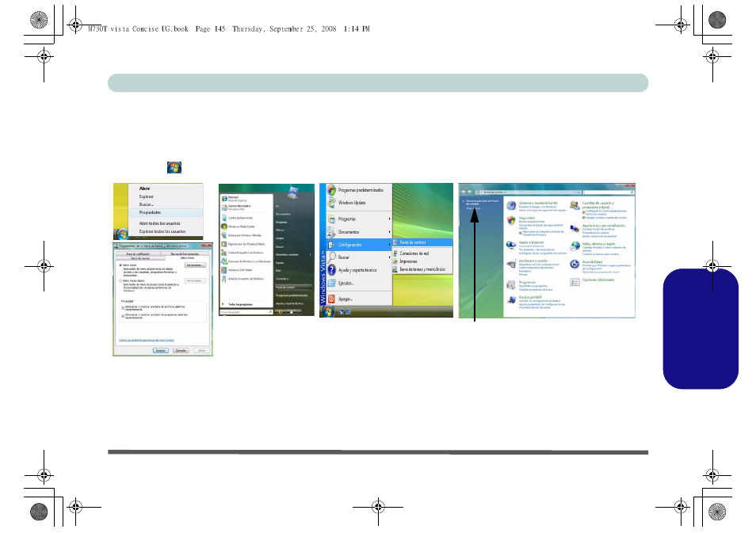
Task: Select the Menú Inicio clásico radio button
Action: [x=120, y=281]
